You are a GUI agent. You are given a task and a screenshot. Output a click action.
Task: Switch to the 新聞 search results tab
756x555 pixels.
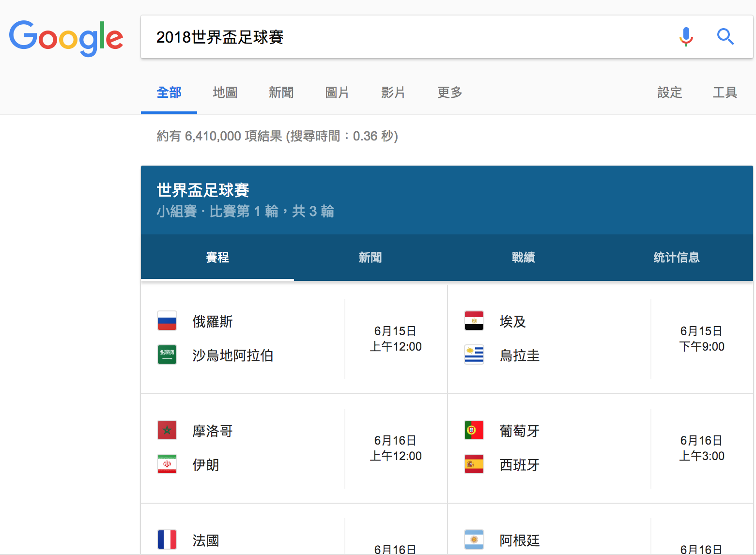point(281,92)
